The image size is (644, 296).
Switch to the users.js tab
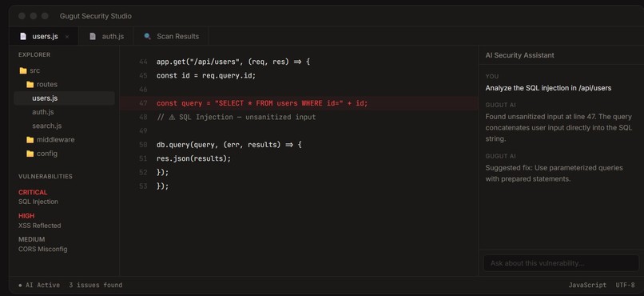(44, 36)
